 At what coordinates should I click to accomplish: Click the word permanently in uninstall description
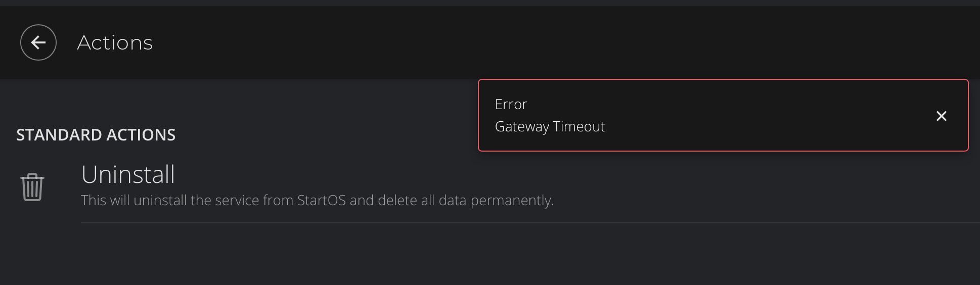[512, 201]
